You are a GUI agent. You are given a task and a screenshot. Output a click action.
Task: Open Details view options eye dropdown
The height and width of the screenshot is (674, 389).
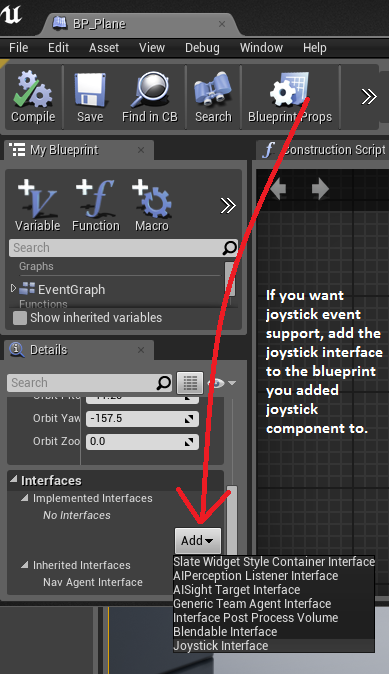point(221,383)
